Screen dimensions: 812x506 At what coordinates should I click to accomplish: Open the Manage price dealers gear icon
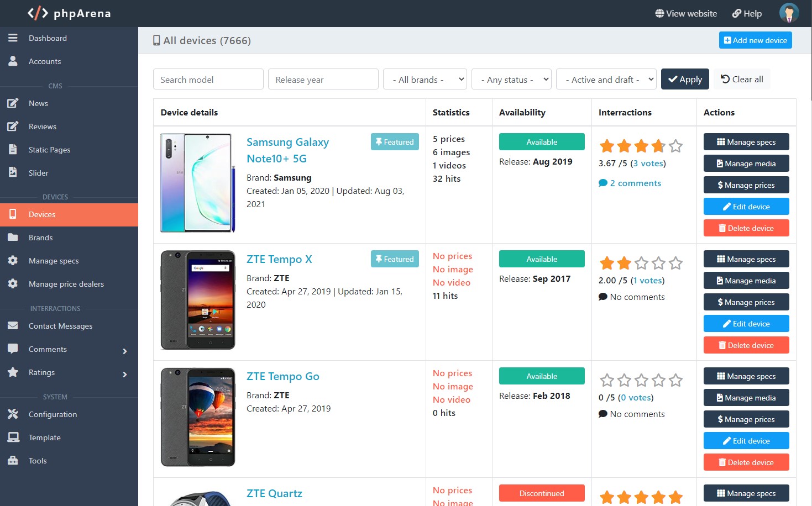coord(12,284)
